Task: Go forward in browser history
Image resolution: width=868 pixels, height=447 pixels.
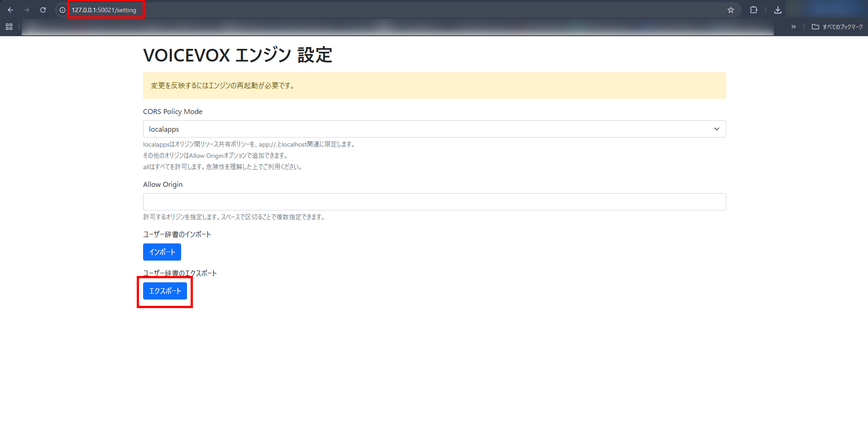Action: point(27,10)
